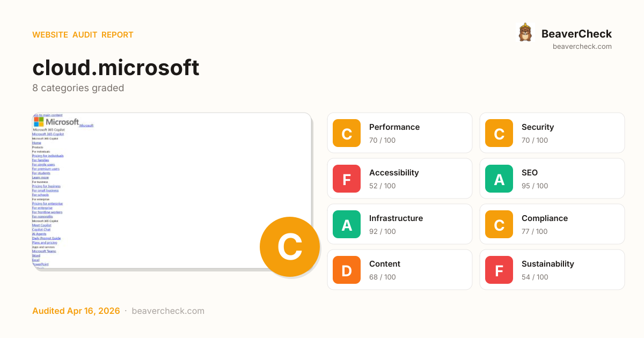Click the "Pricing for individuals" link
Screen dimensions: 644x338
48,156
